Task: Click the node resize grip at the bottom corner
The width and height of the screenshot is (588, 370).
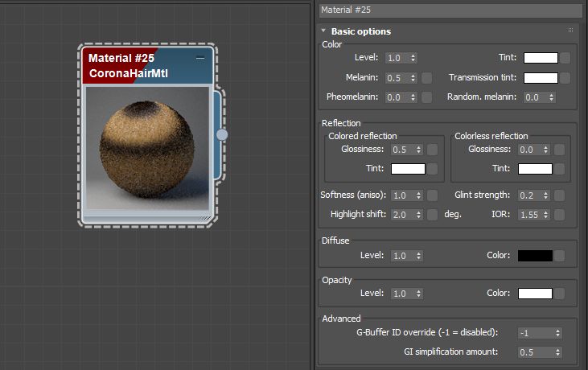Action: pyautogui.click(x=205, y=218)
